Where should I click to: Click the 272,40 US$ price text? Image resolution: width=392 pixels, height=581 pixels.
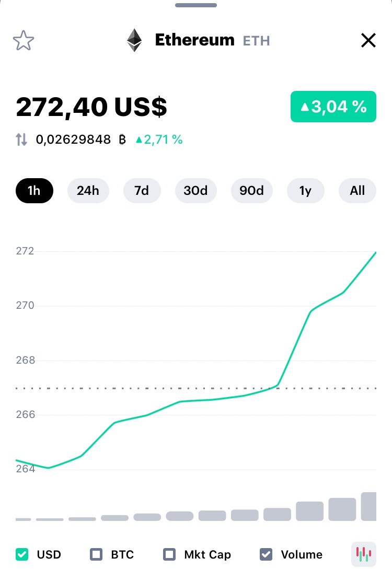[x=91, y=107]
